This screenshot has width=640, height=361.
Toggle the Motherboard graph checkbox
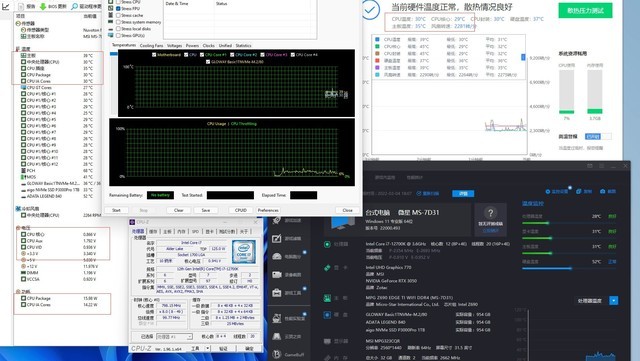[154, 55]
